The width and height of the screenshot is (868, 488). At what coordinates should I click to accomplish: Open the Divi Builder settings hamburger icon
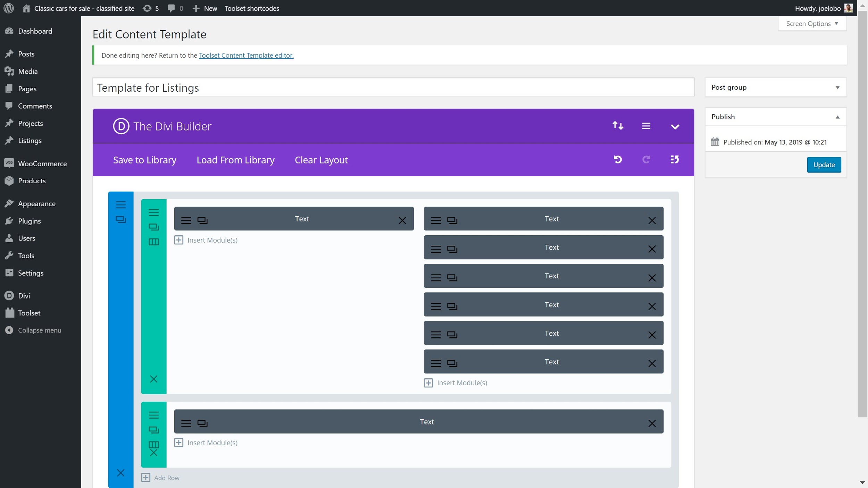coord(646,126)
